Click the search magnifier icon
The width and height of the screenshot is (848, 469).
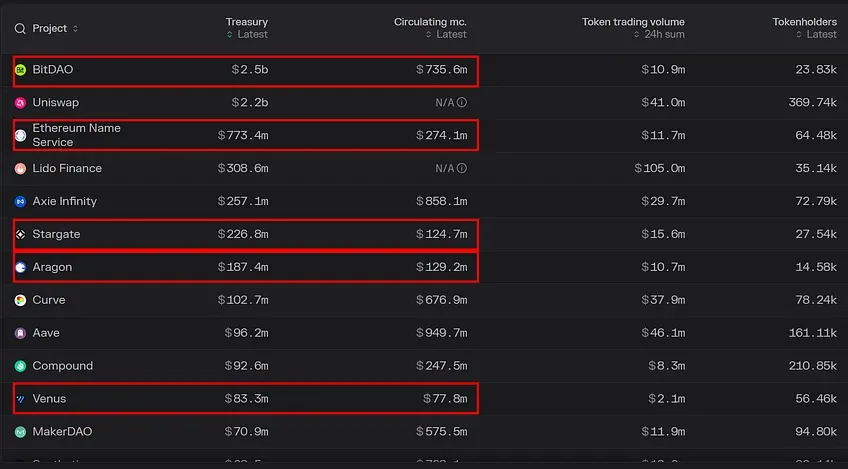pyautogui.click(x=20, y=29)
